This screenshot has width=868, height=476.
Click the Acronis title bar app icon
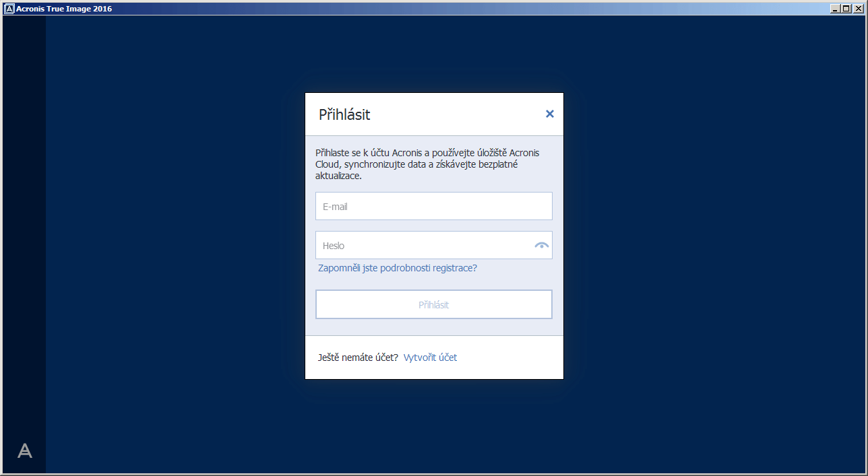point(10,9)
